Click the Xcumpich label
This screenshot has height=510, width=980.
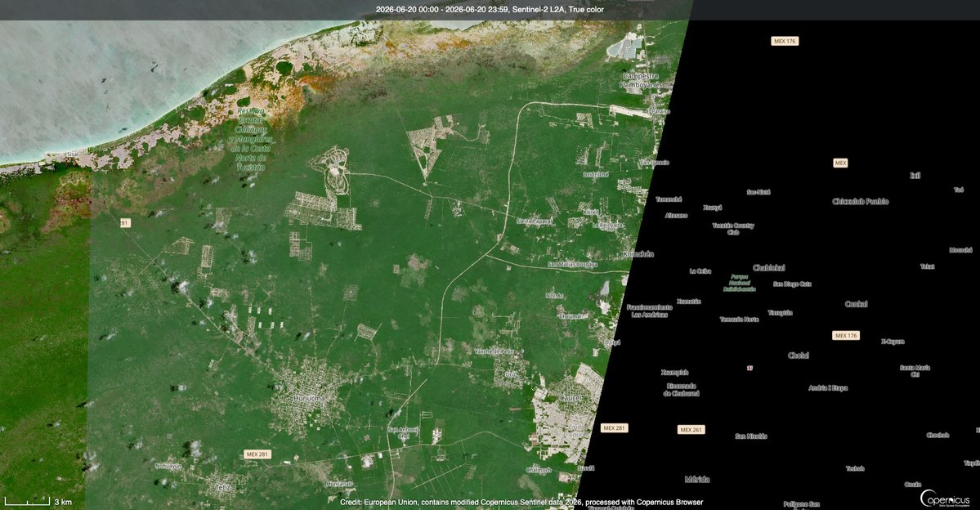tap(674, 373)
